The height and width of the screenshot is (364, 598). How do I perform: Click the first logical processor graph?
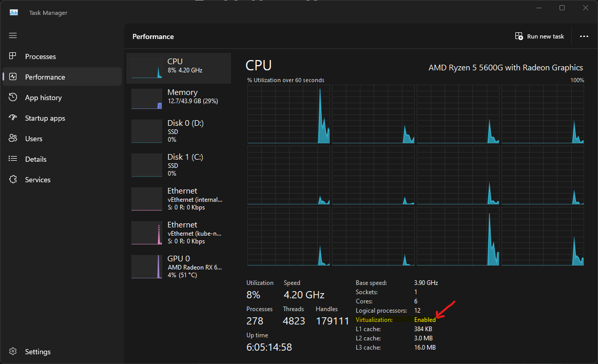coord(288,114)
